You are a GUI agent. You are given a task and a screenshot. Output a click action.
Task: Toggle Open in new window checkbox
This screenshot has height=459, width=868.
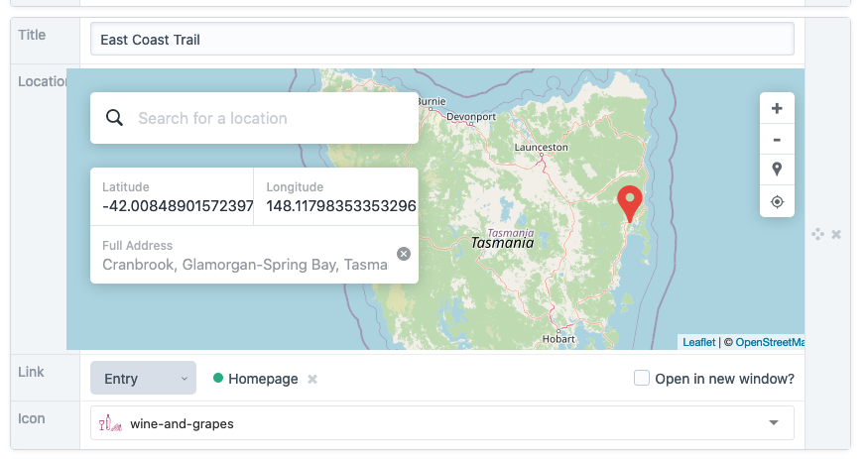(641, 379)
